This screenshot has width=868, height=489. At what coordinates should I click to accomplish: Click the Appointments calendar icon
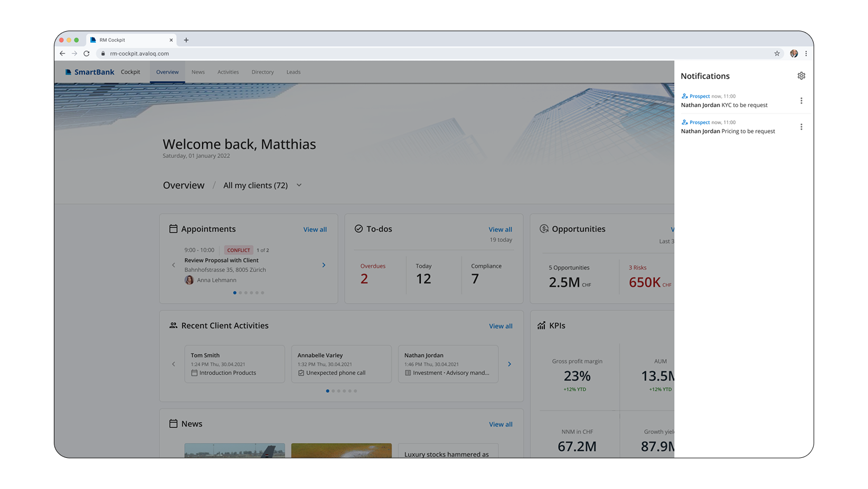pyautogui.click(x=173, y=229)
